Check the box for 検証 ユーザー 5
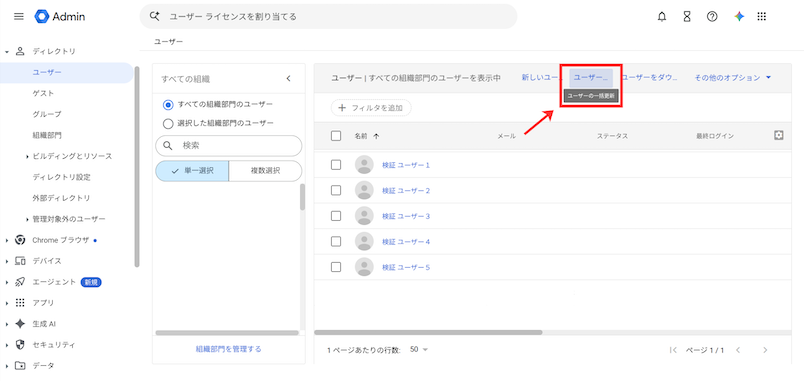 click(336, 267)
